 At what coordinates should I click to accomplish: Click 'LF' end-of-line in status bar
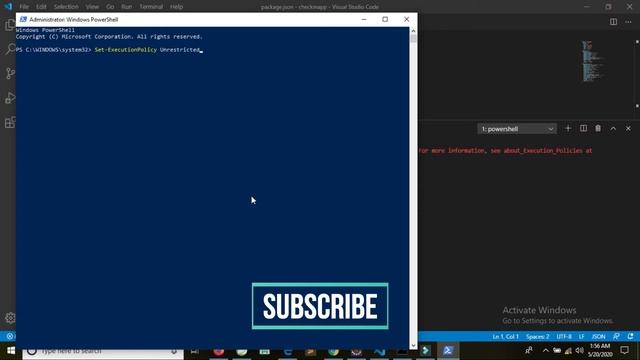click(581, 337)
